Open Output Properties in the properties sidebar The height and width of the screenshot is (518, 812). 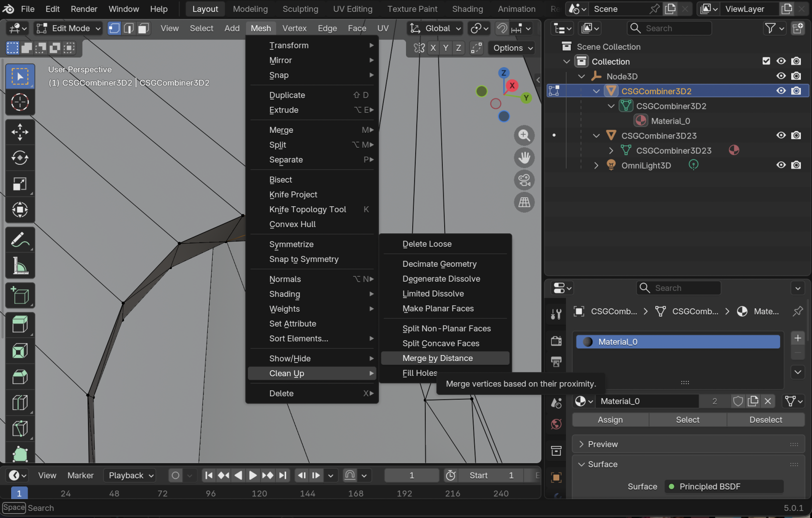[555, 361]
